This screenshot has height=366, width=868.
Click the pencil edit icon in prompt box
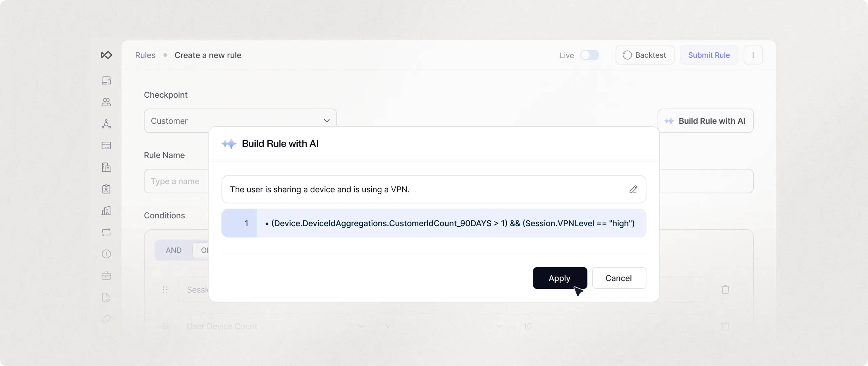point(633,189)
